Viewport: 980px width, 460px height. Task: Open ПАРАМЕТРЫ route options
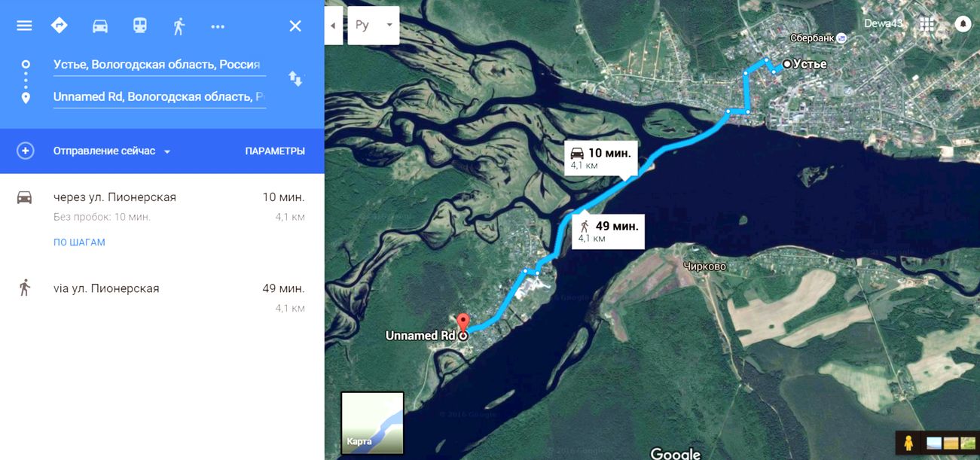pos(275,151)
